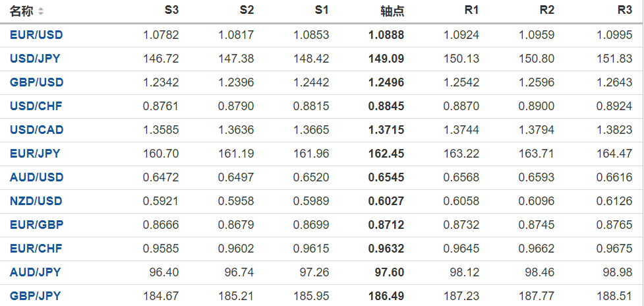Click the R3 column header

tap(625, 11)
